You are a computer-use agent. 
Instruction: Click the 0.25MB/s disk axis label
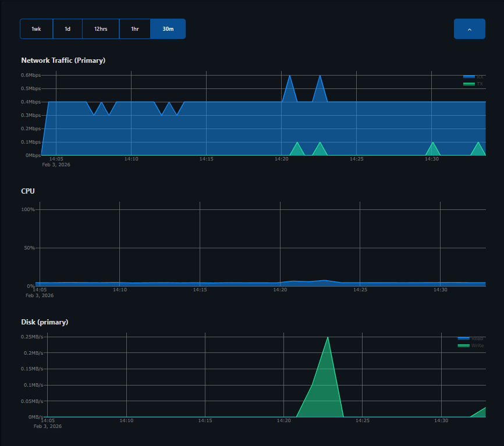pos(32,337)
